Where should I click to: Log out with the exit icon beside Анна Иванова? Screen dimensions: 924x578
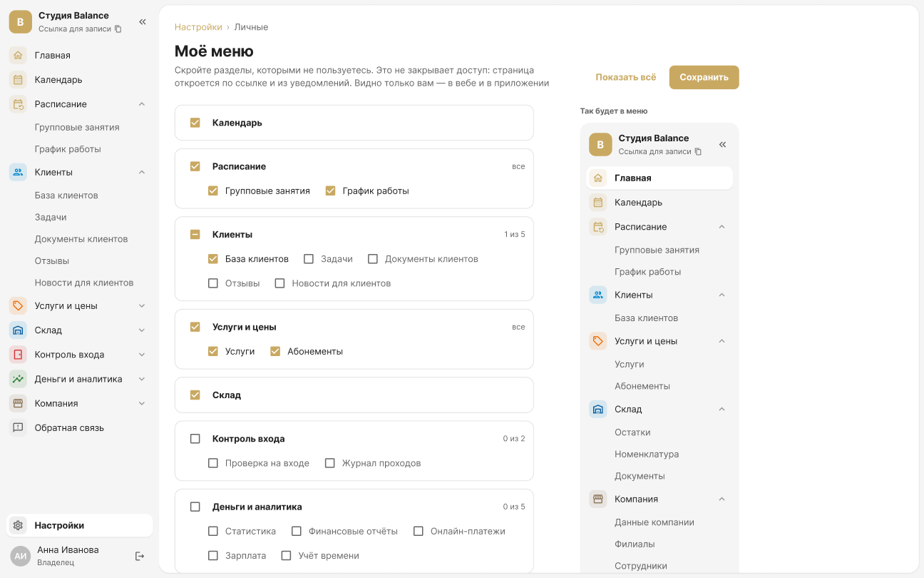point(140,556)
